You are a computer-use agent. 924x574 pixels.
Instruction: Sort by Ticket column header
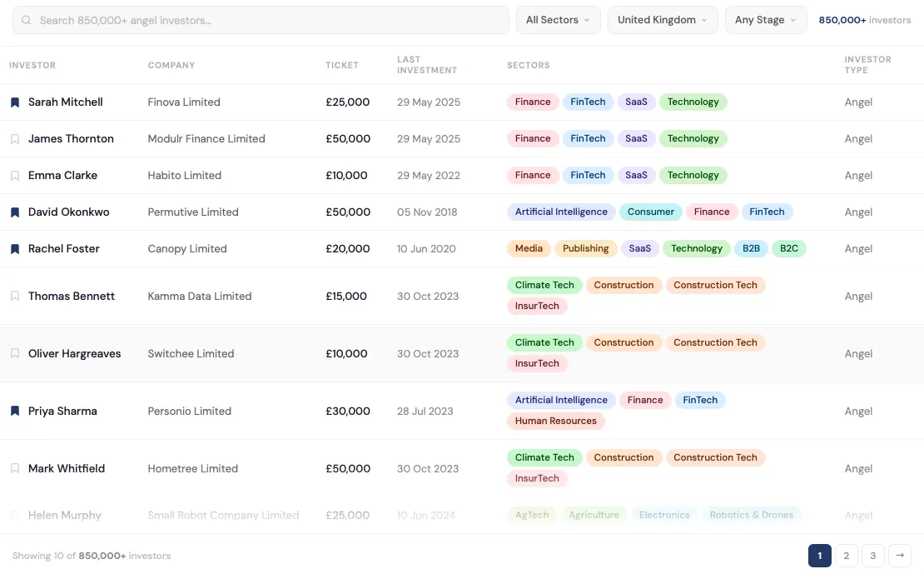click(x=342, y=65)
